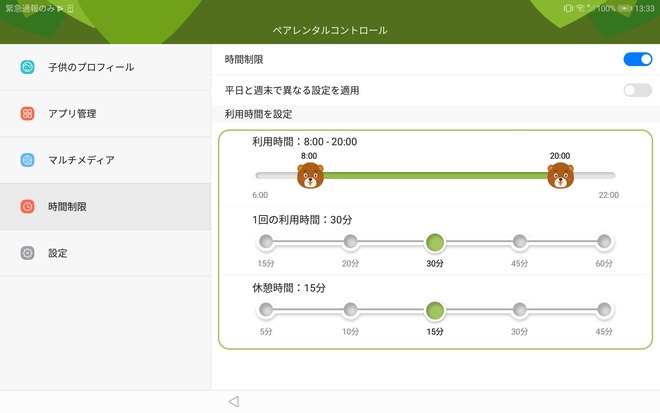The width and height of the screenshot is (660, 413).
Task: Turn off the 時間制限 switch
Action: [x=638, y=59]
